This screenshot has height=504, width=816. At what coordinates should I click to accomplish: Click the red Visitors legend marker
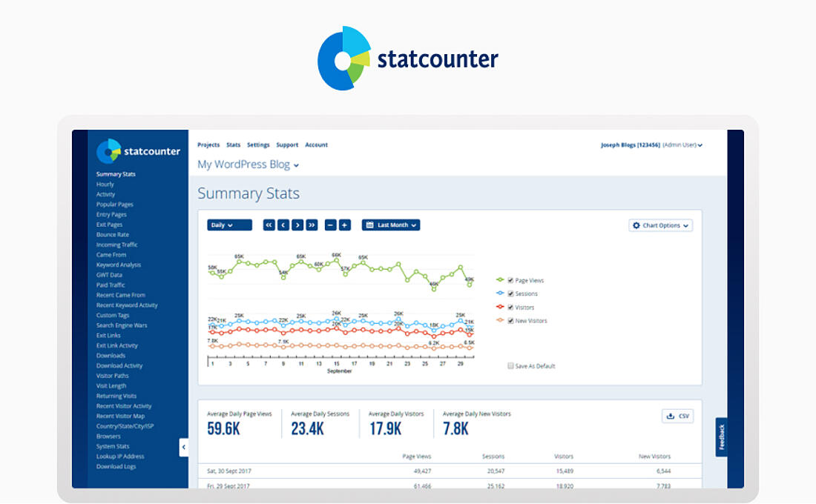pos(499,308)
